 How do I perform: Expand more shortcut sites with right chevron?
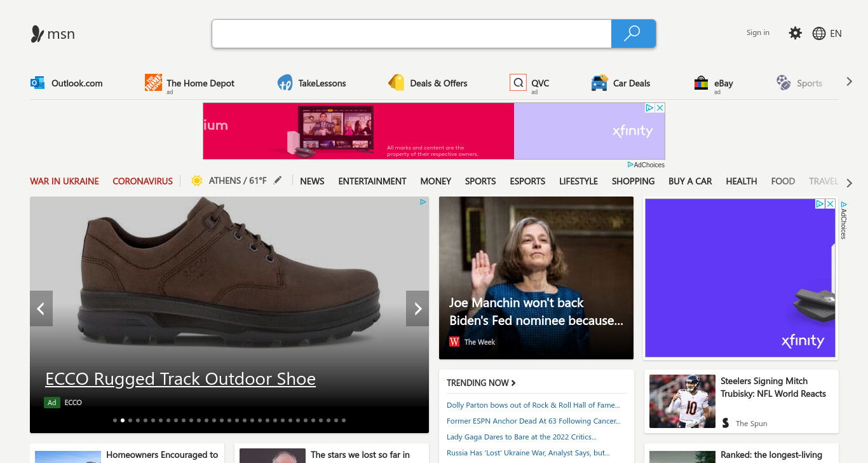tap(849, 81)
